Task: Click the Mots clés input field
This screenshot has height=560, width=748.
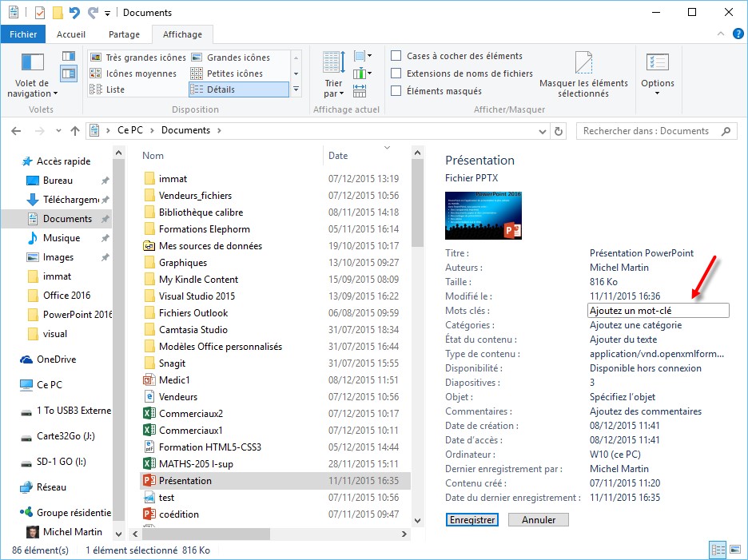Action: (658, 311)
